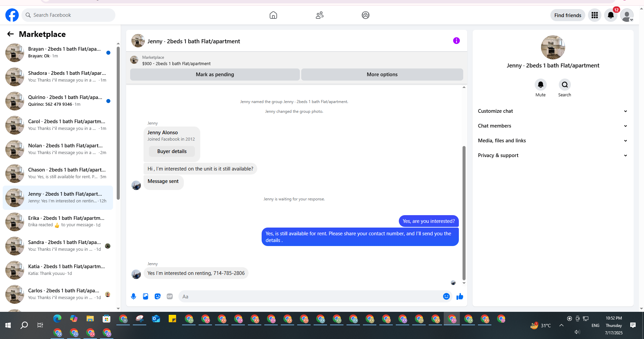
Task: Go back using the Marketplace arrow
Action: (10, 34)
